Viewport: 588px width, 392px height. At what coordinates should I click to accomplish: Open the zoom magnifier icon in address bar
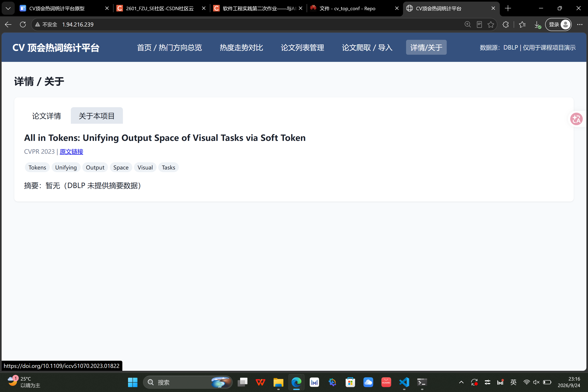[x=468, y=24]
